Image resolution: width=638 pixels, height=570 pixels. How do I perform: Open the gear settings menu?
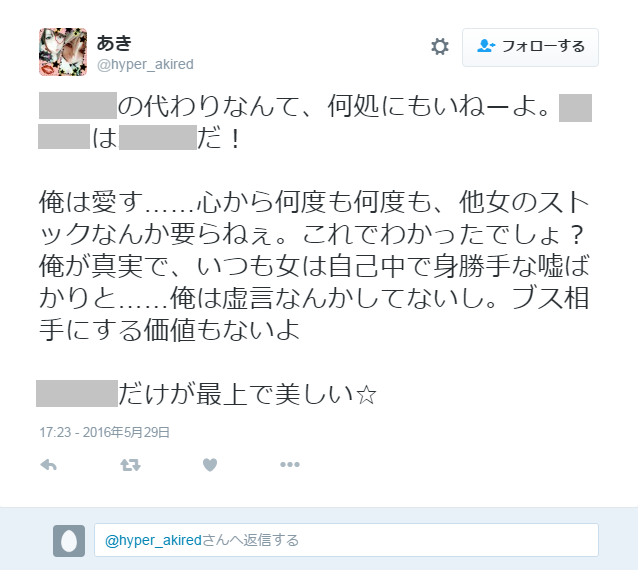[440, 47]
